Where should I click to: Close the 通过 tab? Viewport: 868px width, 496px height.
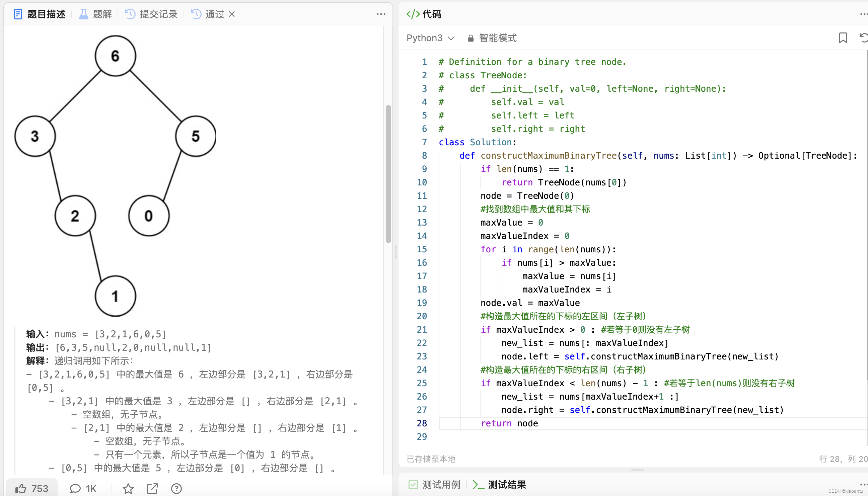232,14
